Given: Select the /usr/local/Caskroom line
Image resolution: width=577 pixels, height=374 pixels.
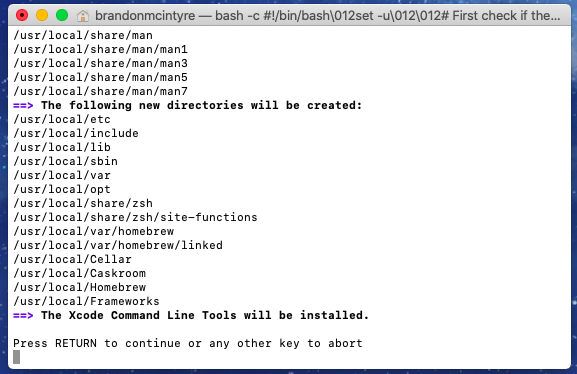Looking at the screenshot, I should coord(79,273).
